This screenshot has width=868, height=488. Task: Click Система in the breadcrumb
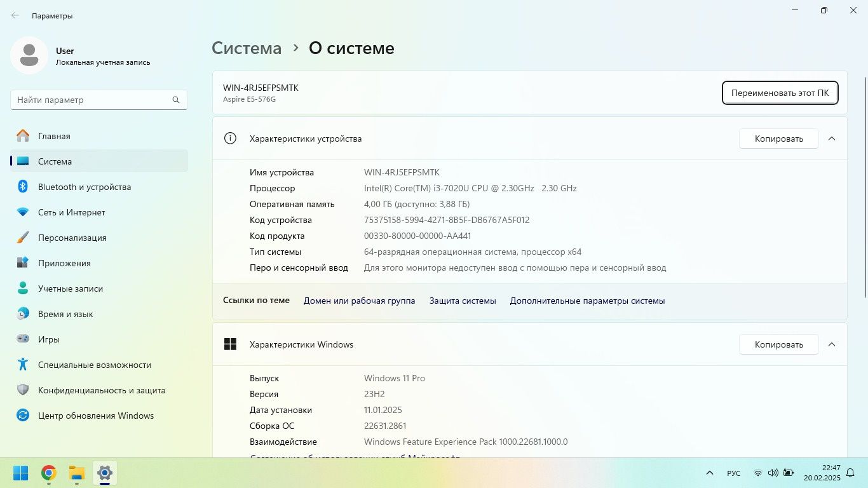pyautogui.click(x=247, y=48)
